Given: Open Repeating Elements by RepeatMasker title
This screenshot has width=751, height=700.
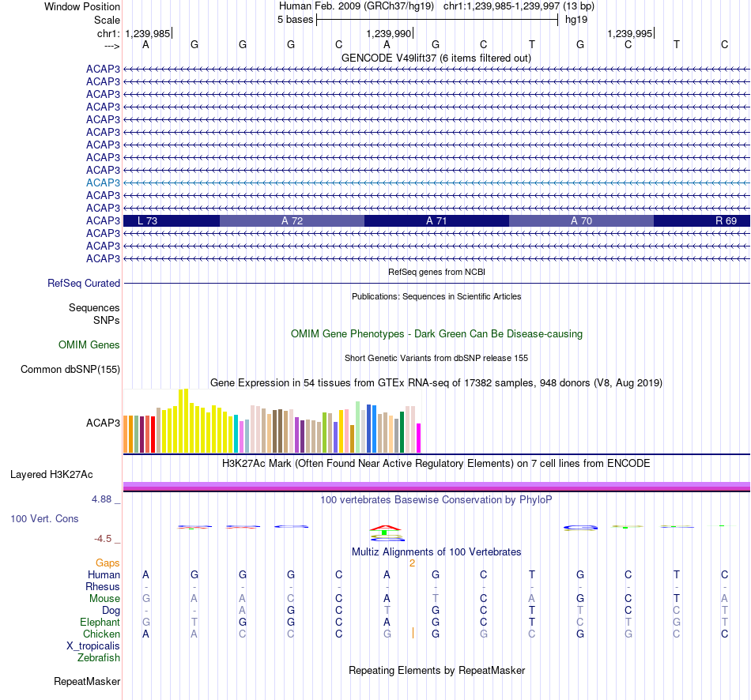Looking at the screenshot, I should 436,670.
